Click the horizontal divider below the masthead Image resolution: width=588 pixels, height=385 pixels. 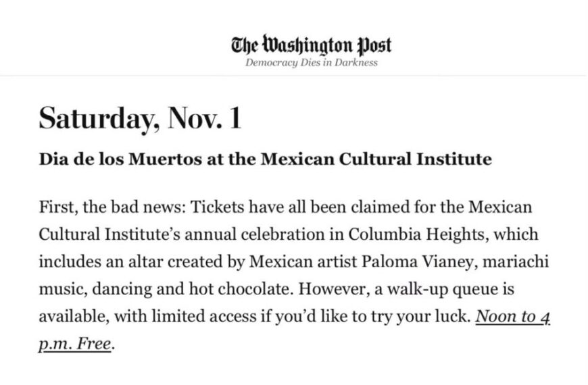tap(294, 76)
